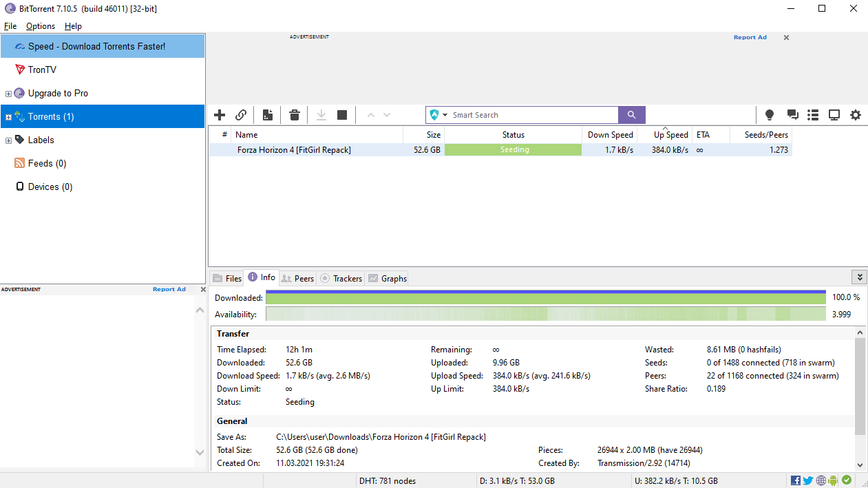Click Add Torrent from URL link icon

(x=241, y=115)
